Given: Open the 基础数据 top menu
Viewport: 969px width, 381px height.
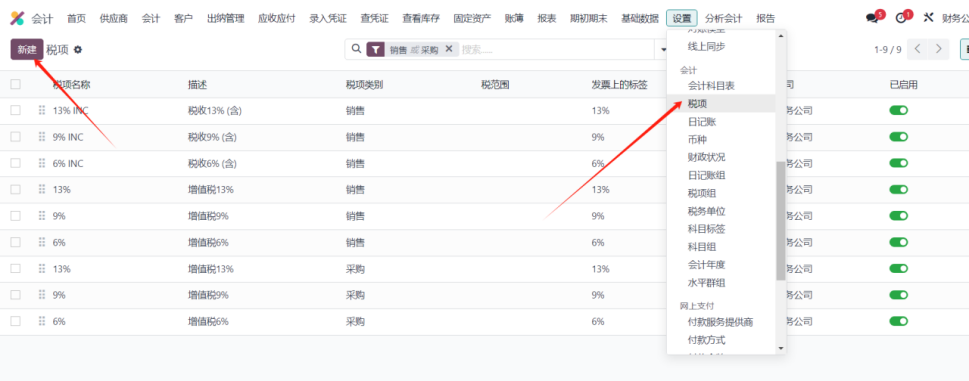Looking at the screenshot, I should 640,19.
